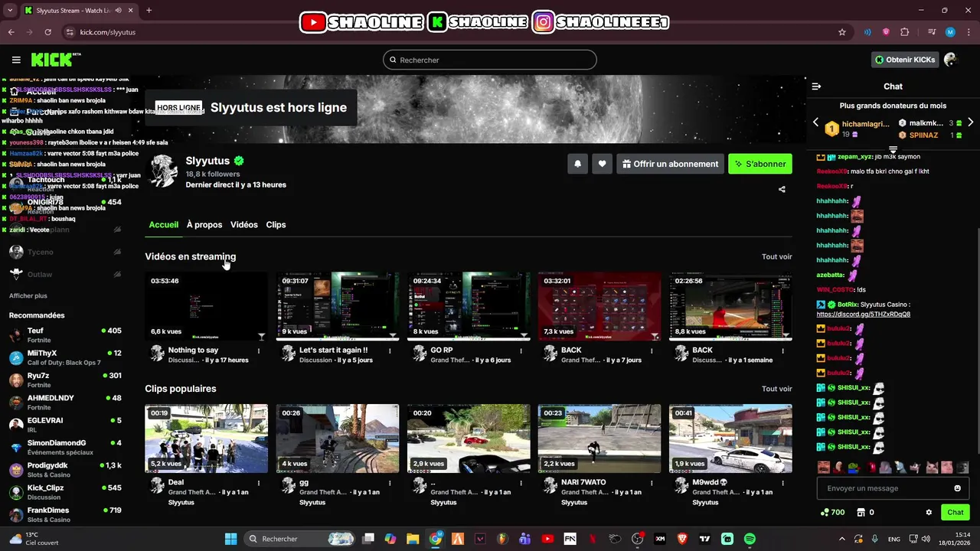
Task: Switch to the Clips tab
Action: tap(276, 224)
